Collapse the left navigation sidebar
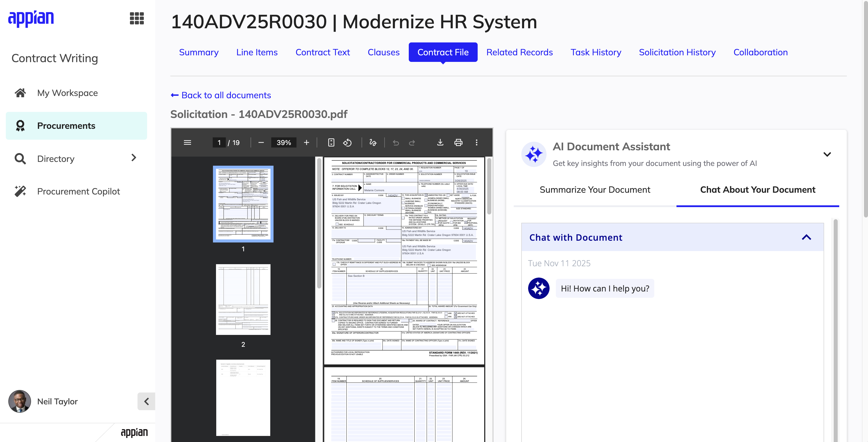Screen dimensions: 868x442 coord(146,401)
